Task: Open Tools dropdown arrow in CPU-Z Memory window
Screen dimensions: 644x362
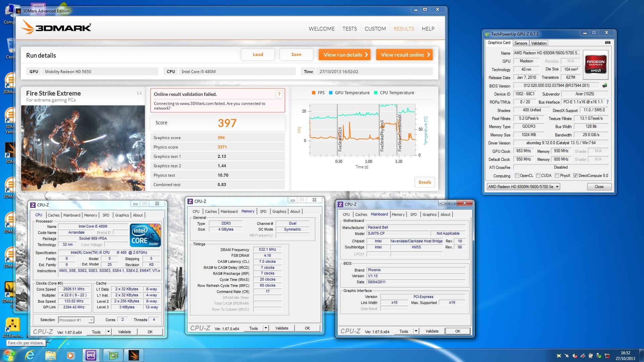Action: coord(266,328)
